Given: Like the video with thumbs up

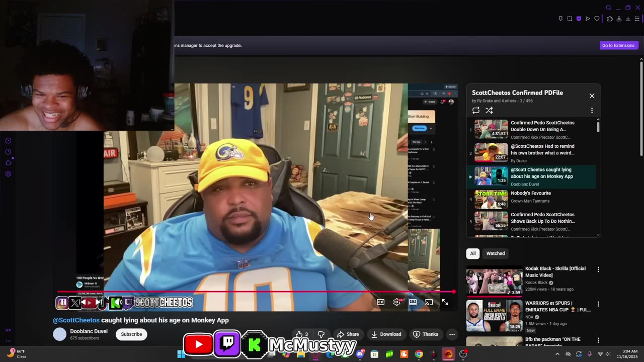Looking at the screenshot, I should coord(302,334).
